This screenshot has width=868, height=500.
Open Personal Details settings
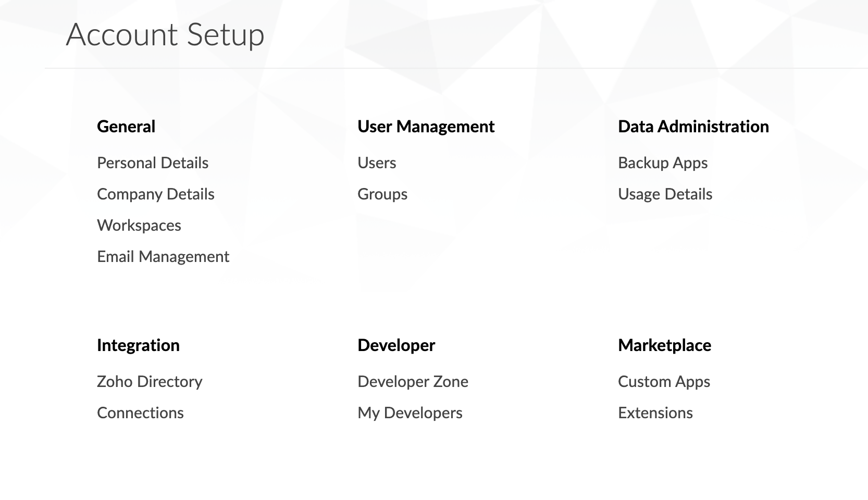click(x=153, y=163)
